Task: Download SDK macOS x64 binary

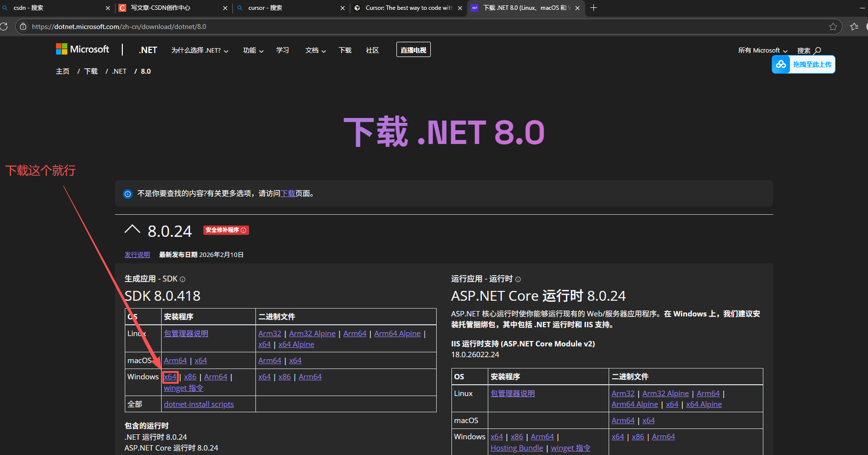Action: 295,361
